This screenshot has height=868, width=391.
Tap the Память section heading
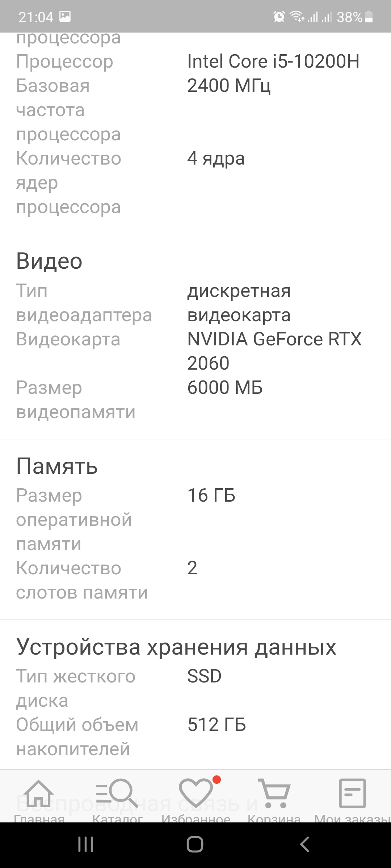pyautogui.click(x=57, y=466)
